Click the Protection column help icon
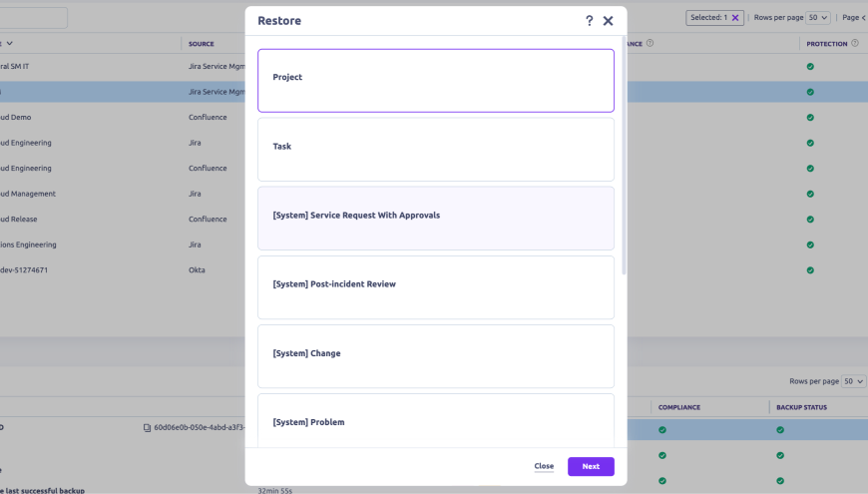Image resolution: width=868 pixels, height=494 pixels. point(855,44)
